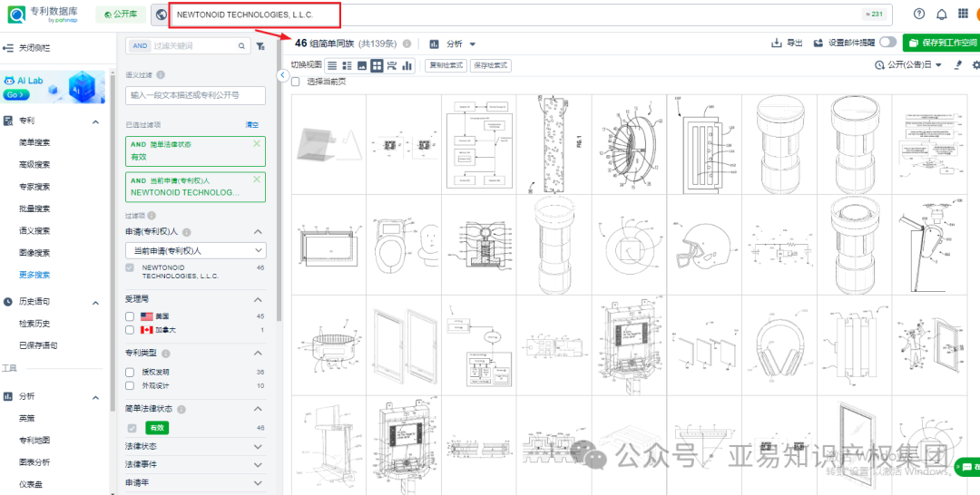This screenshot has height=495, width=980.
Task: Open the apps grid icon
Action: tap(963, 14)
